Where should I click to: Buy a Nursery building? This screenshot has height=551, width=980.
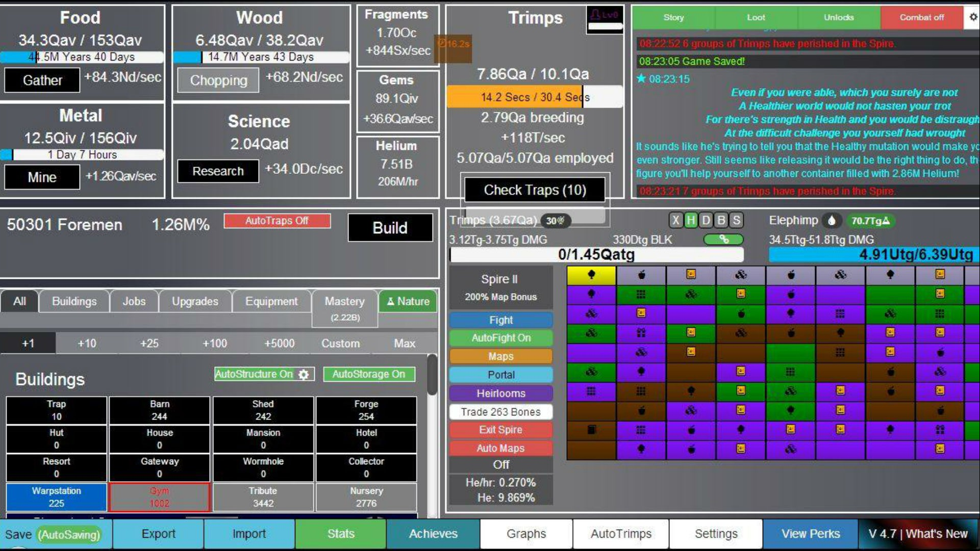(366, 497)
